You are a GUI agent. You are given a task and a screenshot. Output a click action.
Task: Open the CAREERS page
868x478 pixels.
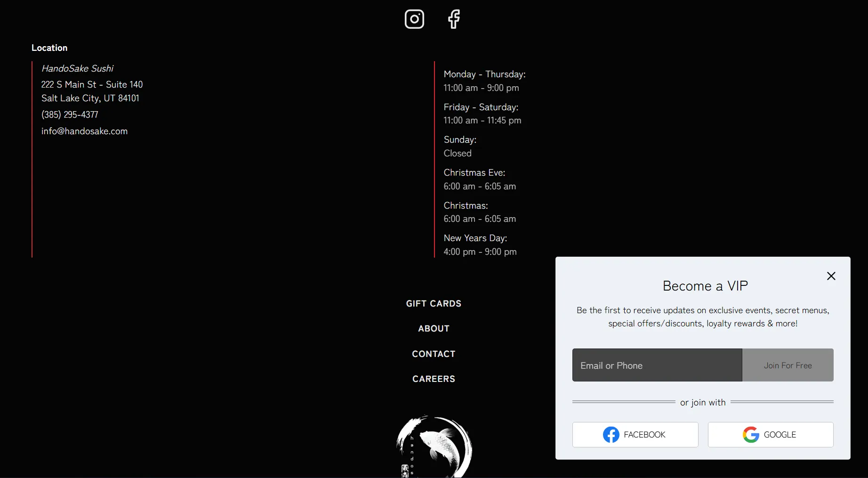[x=433, y=379]
